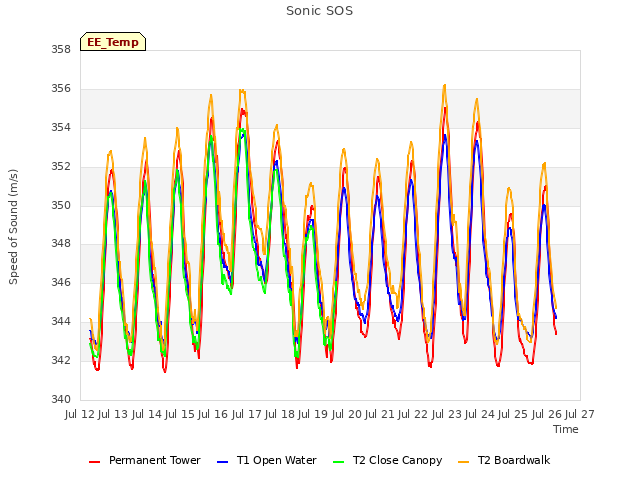The image size is (640, 480).
Task: Click the Time axis label
Action: pyautogui.click(x=566, y=429)
